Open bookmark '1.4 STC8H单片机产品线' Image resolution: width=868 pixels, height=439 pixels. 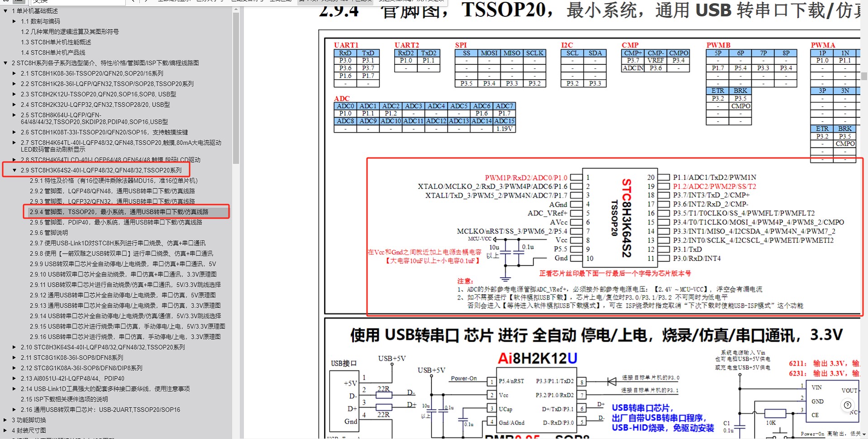tap(53, 52)
